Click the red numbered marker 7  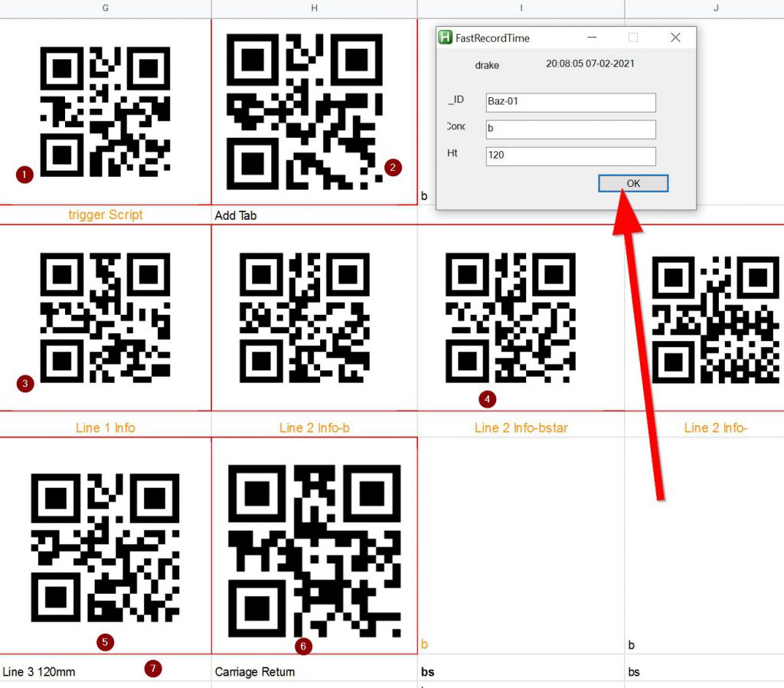click(153, 670)
